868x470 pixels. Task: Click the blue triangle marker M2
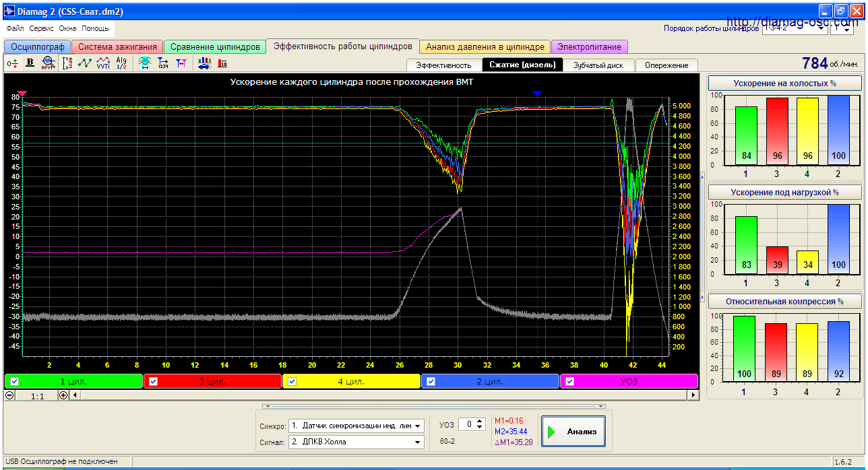536,94
